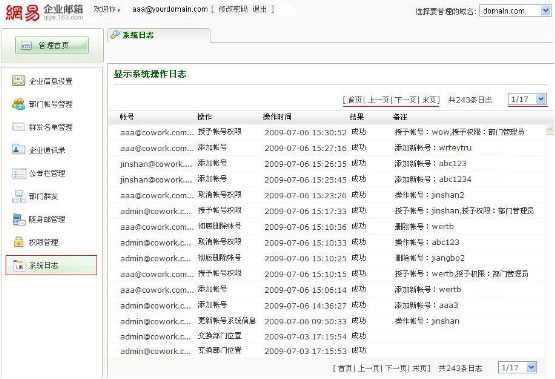Open the top 1/17 page dropdown

(x=527, y=99)
